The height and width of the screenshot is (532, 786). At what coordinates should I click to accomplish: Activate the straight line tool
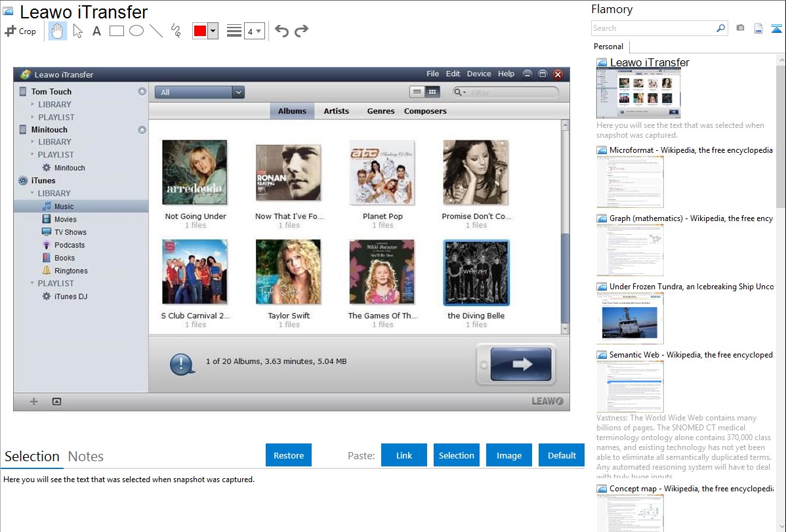click(156, 31)
